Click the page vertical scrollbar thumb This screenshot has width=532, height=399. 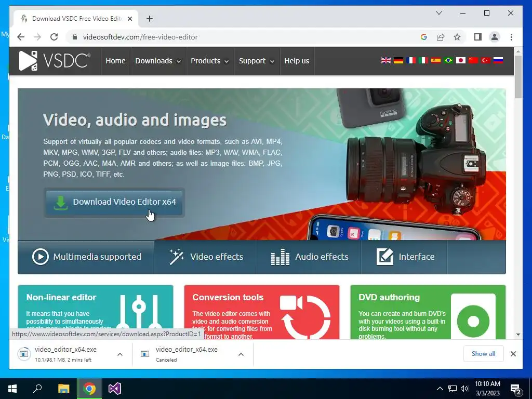[518, 77]
